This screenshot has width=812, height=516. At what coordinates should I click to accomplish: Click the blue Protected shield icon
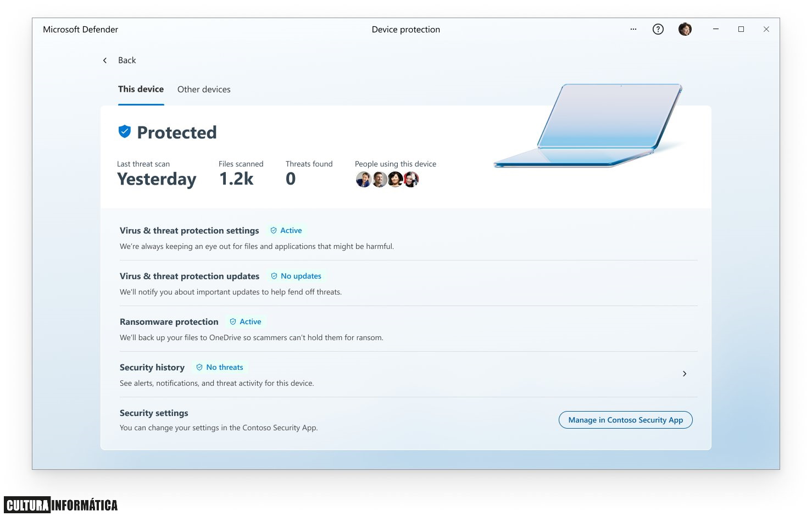click(x=125, y=131)
